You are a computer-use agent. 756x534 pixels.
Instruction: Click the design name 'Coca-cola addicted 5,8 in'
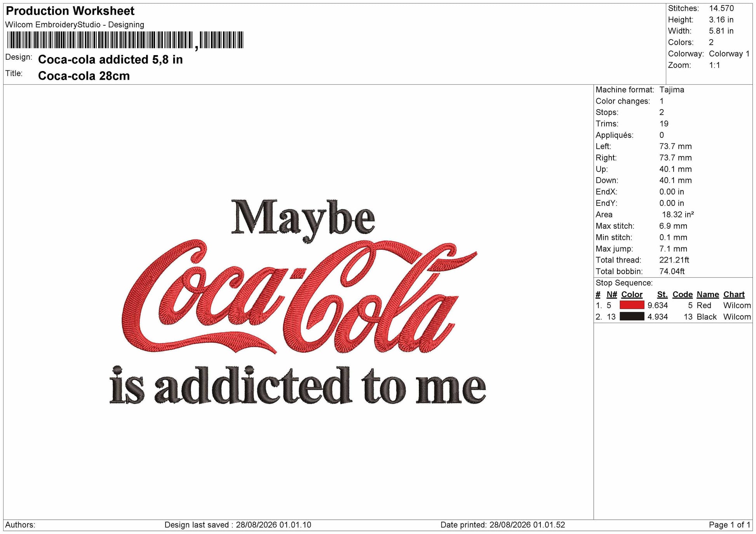tap(110, 59)
